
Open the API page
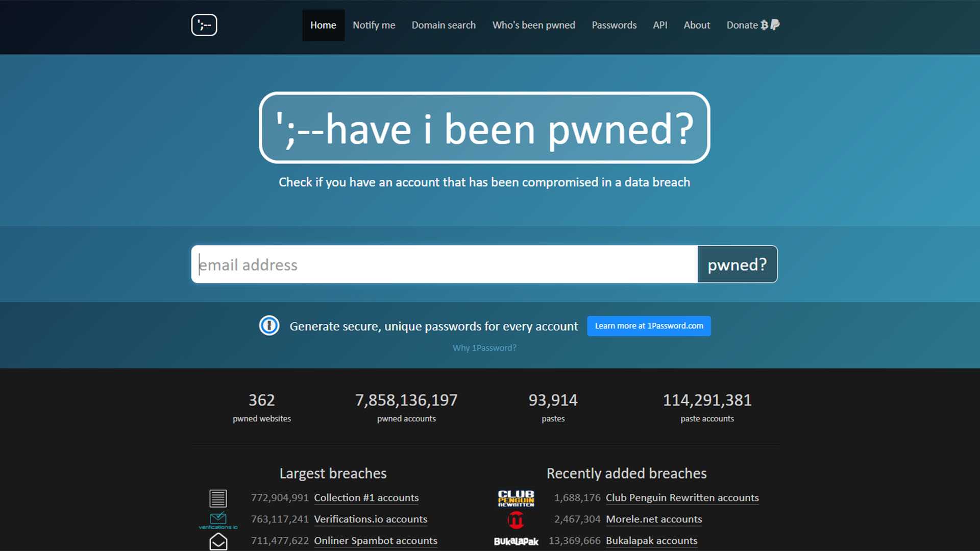pos(660,25)
